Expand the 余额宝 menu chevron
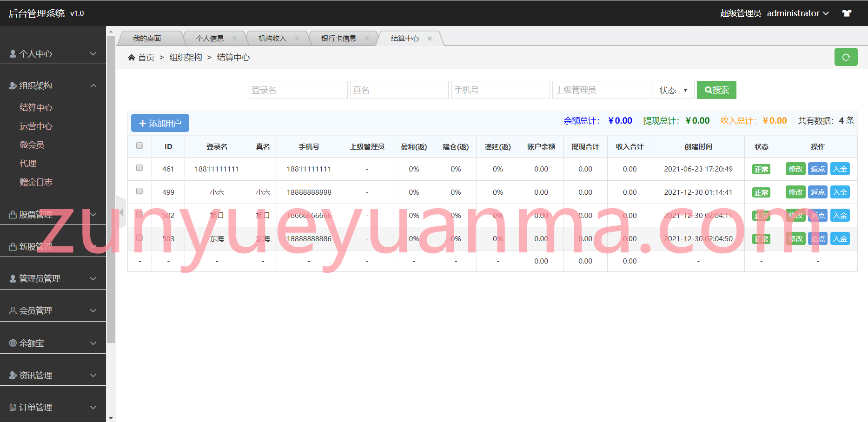 point(93,343)
